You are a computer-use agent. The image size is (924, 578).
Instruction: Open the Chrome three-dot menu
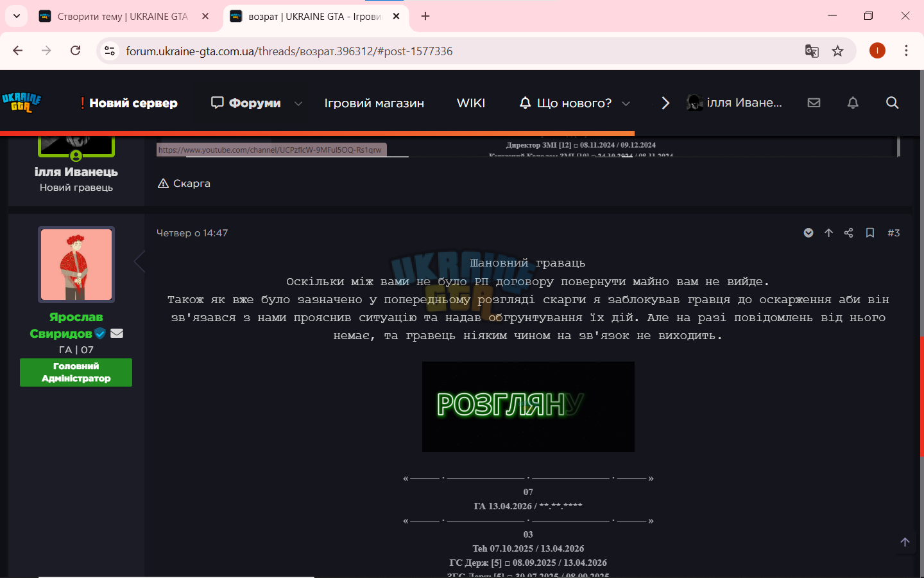(x=906, y=51)
